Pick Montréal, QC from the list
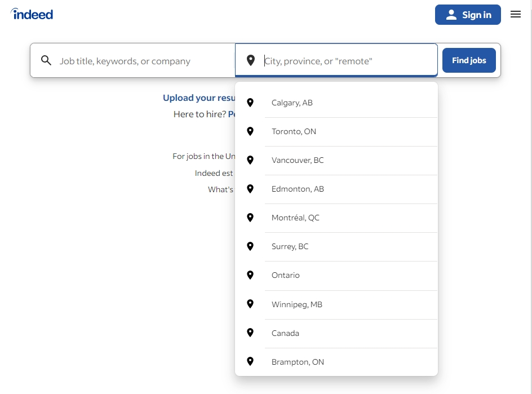Image resolution: width=532 pixels, height=394 pixels. tap(295, 218)
